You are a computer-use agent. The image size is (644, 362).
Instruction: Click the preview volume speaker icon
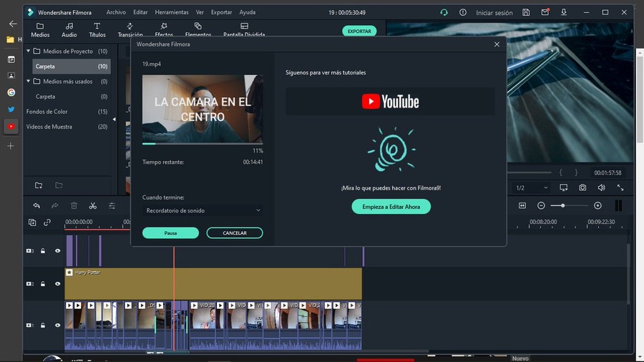tap(601, 187)
